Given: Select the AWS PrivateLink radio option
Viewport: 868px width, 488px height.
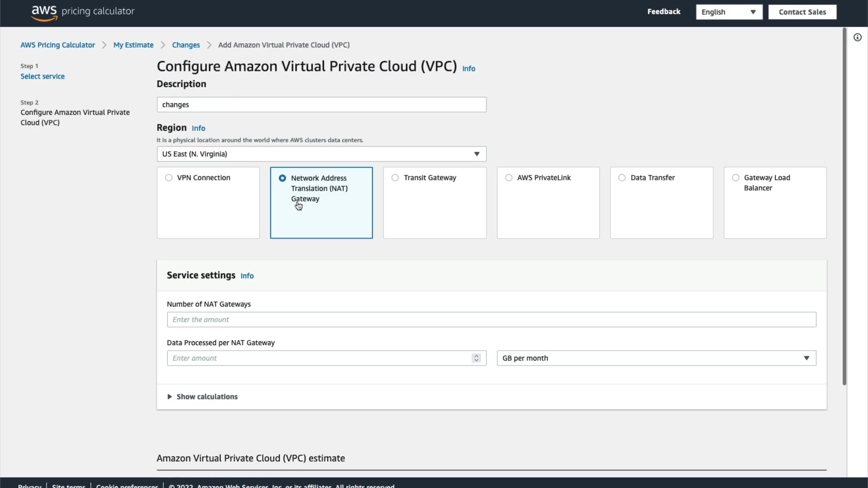Looking at the screenshot, I should [509, 178].
